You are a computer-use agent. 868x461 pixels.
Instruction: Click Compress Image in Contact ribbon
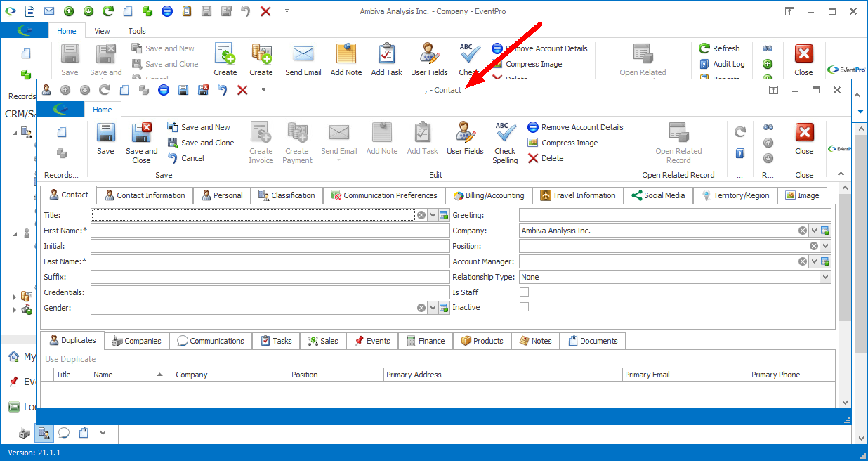(563, 143)
